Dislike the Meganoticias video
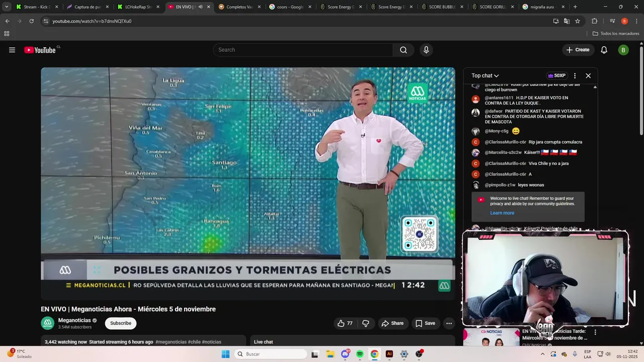The width and height of the screenshot is (644, 362). [366, 323]
